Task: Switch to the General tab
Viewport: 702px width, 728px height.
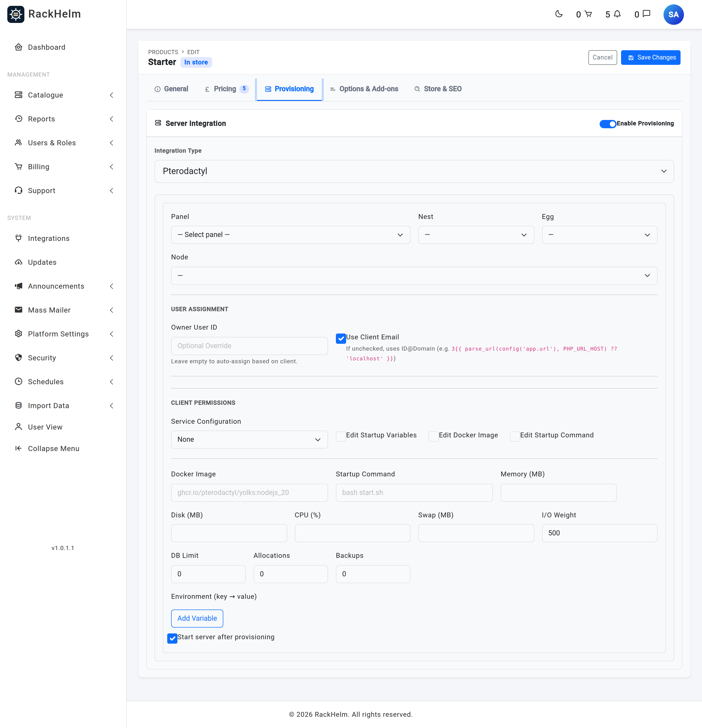Action: click(x=171, y=89)
